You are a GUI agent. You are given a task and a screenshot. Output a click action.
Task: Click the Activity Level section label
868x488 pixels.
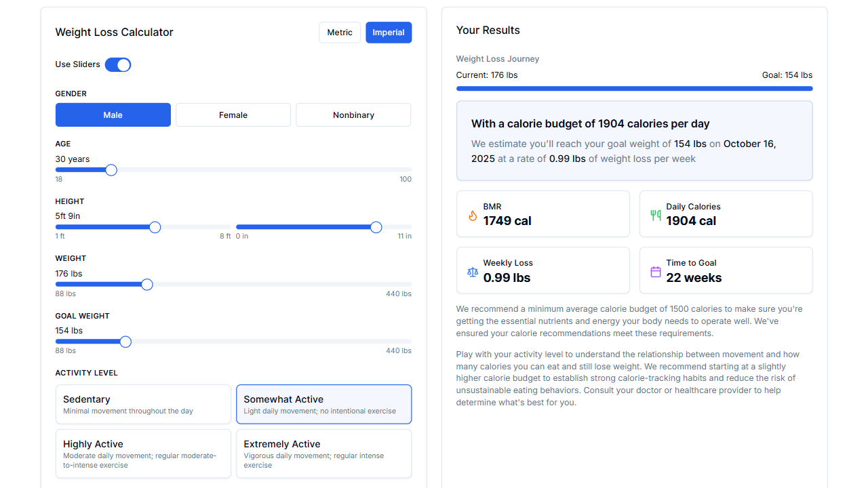tap(87, 373)
